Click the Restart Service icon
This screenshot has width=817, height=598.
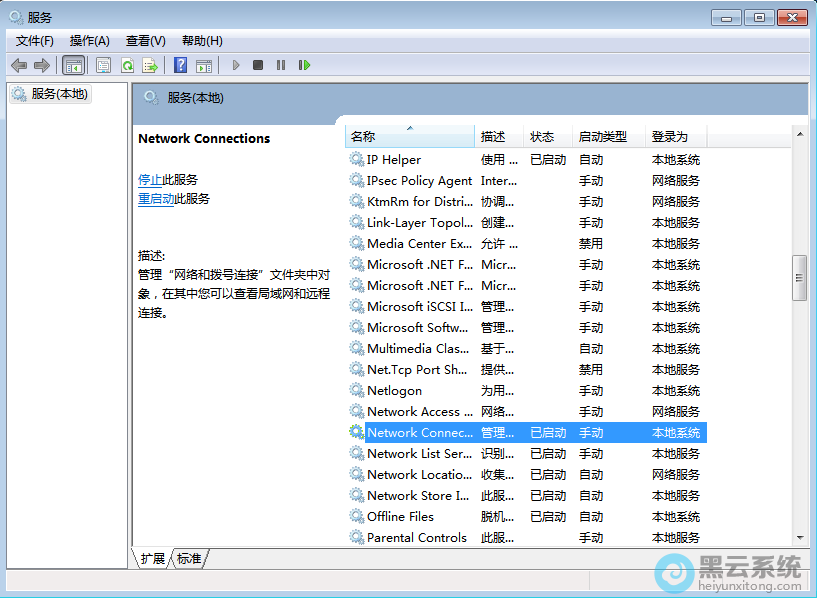click(x=304, y=65)
